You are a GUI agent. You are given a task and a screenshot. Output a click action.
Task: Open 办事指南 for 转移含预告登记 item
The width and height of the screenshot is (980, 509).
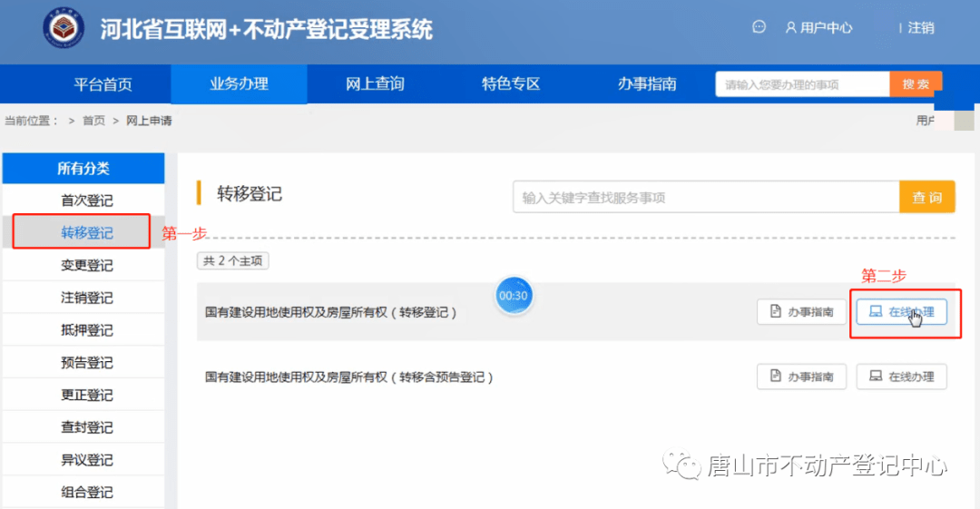coord(802,377)
